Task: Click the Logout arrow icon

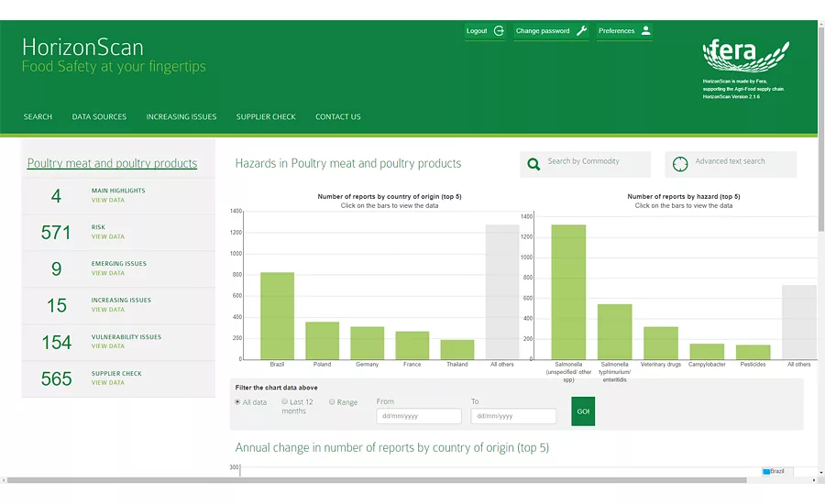Action: (499, 30)
